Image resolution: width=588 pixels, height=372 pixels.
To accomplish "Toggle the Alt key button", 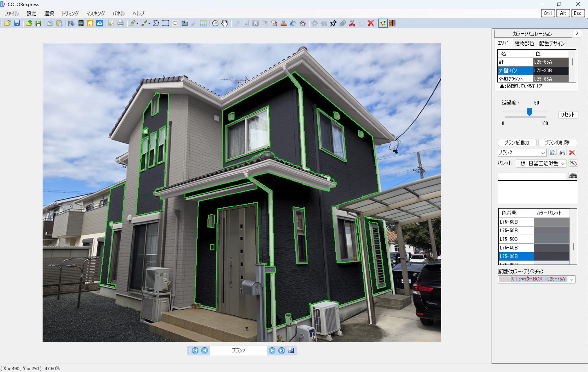I will (x=563, y=13).
